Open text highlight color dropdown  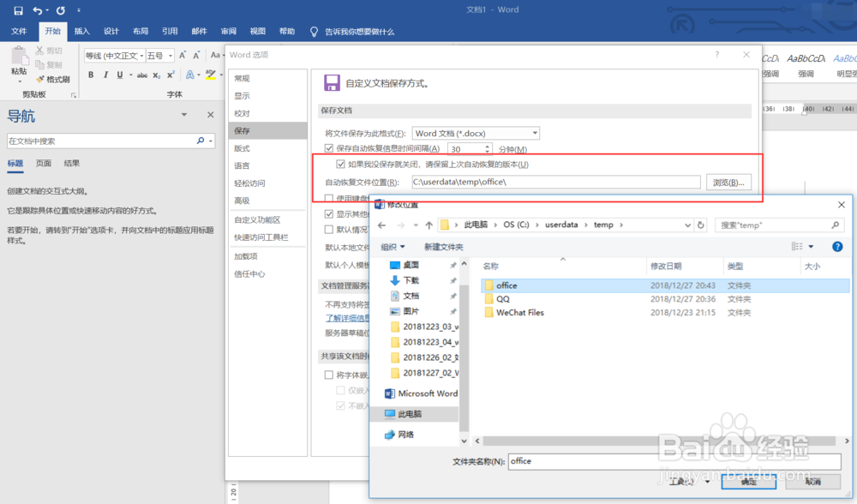tap(221, 75)
